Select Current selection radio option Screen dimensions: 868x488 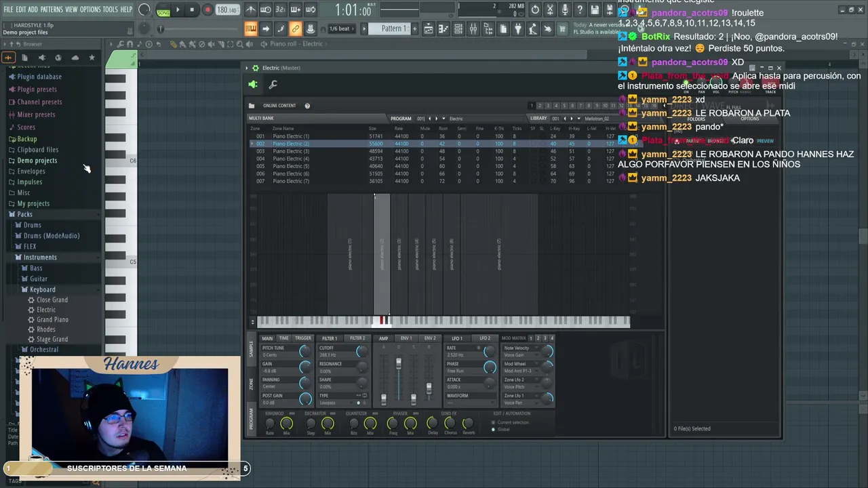tap(510, 422)
